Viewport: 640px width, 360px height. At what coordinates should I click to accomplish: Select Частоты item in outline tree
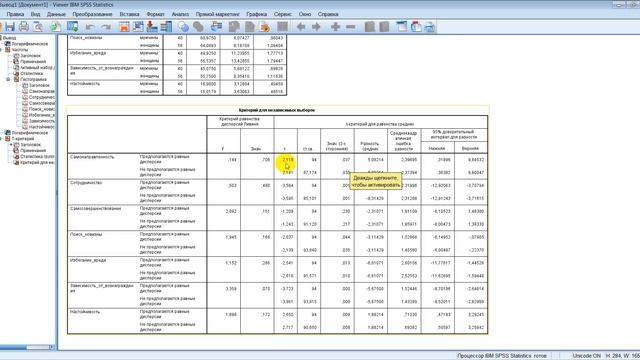point(20,50)
